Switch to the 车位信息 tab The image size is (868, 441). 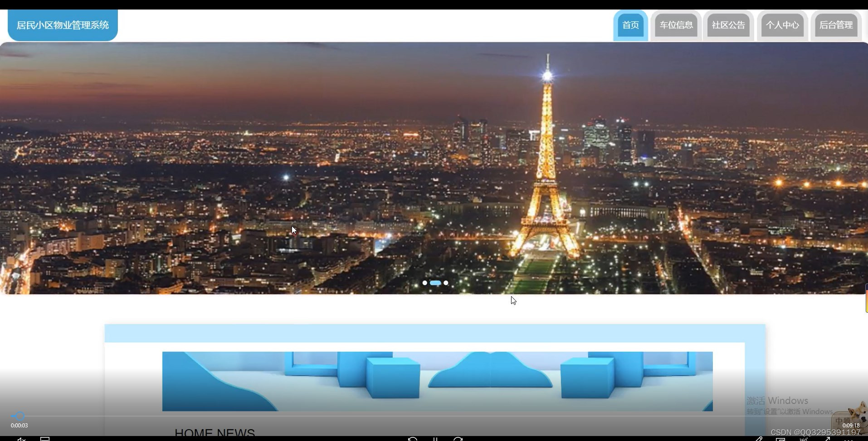676,25
